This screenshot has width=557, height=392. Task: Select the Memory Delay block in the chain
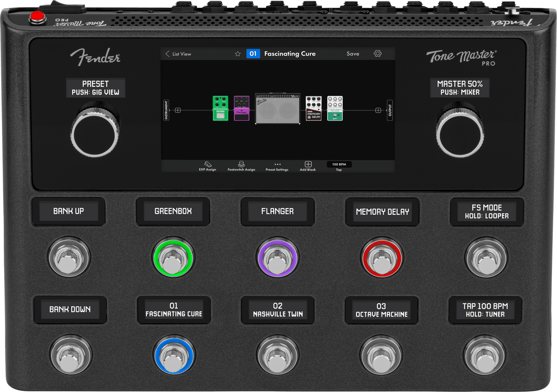pyautogui.click(x=314, y=109)
